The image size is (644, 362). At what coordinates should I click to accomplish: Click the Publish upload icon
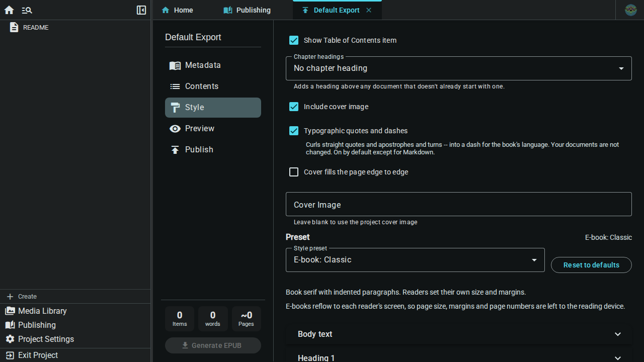tap(175, 150)
